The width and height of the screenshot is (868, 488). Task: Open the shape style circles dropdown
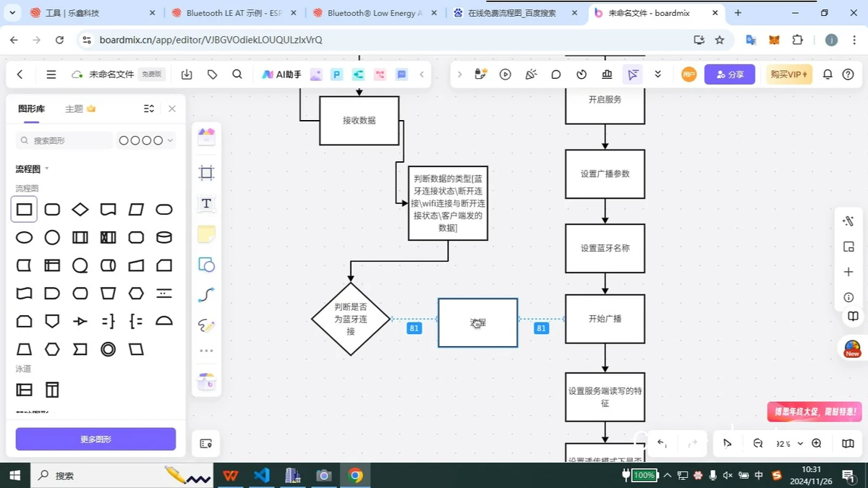(146, 140)
